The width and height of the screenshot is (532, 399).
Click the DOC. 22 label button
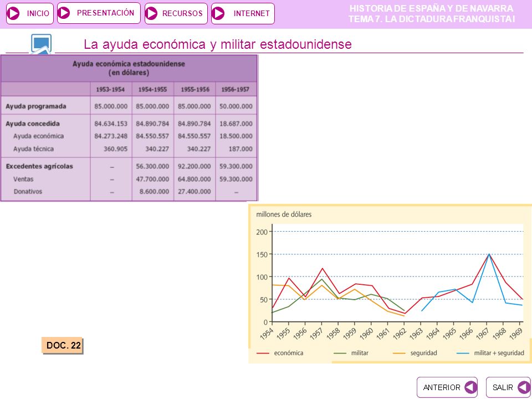63,345
